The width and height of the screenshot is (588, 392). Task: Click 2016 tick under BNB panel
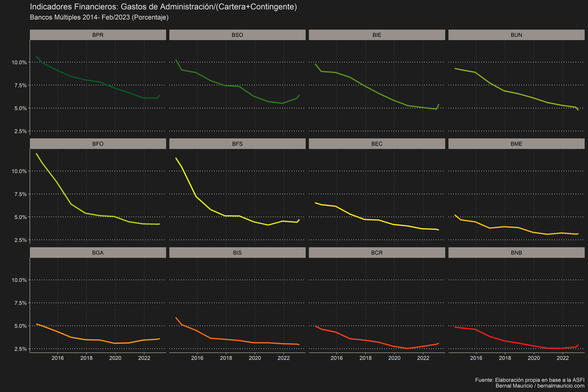(476, 358)
